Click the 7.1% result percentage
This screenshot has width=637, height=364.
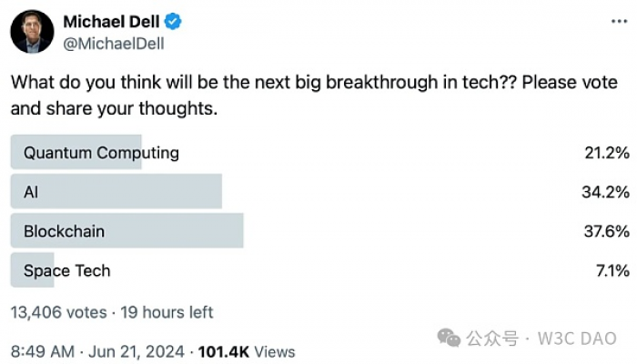[x=613, y=270]
